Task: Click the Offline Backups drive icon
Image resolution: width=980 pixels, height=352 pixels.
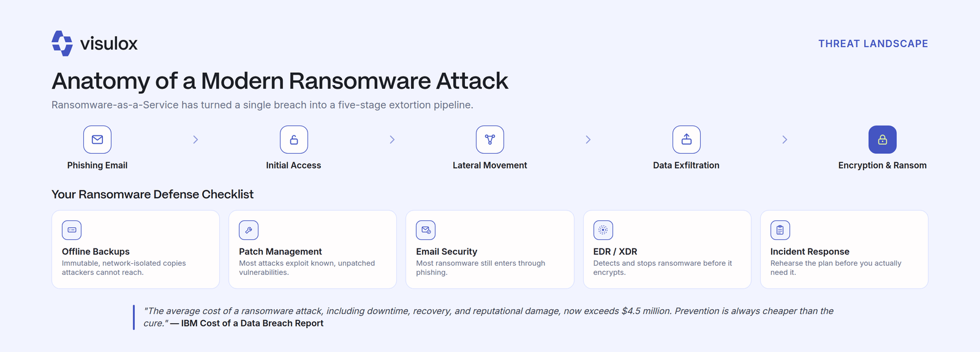Action: tap(72, 230)
